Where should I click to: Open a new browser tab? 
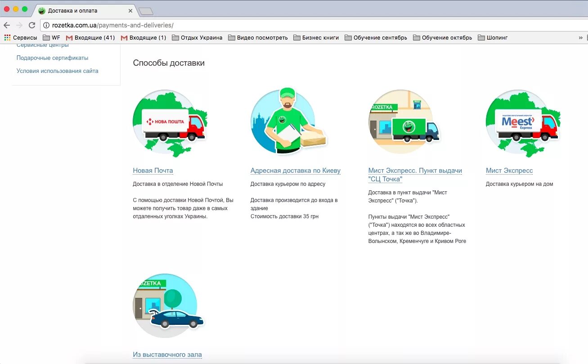[146, 11]
